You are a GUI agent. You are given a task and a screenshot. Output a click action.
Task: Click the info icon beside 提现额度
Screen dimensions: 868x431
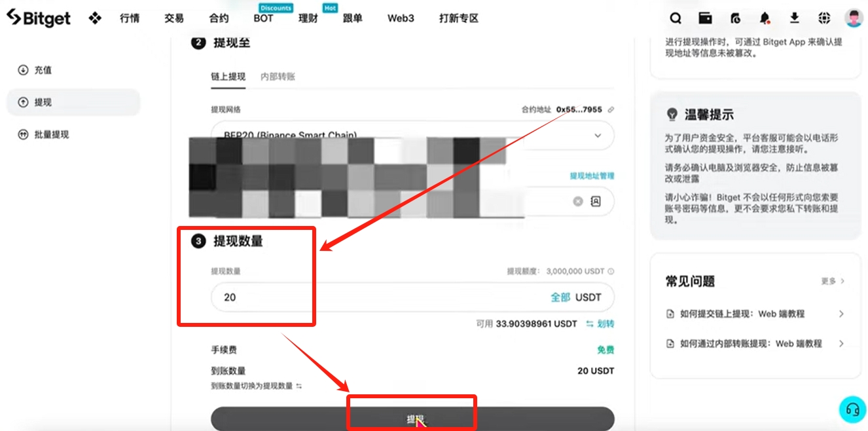[611, 271]
